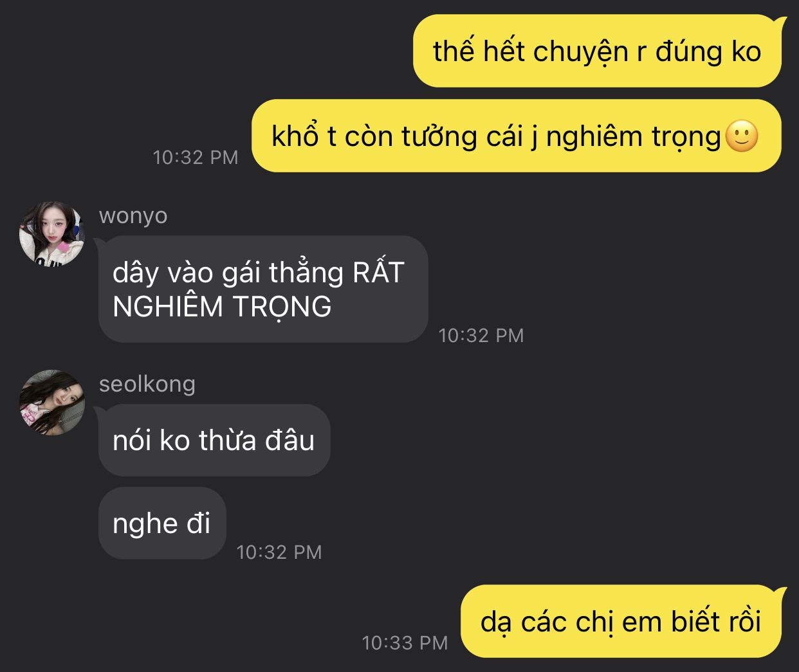This screenshot has width=799, height=672.
Task: Select wonyo's message 'dây vào gái thẳng'
Action: click(x=263, y=289)
